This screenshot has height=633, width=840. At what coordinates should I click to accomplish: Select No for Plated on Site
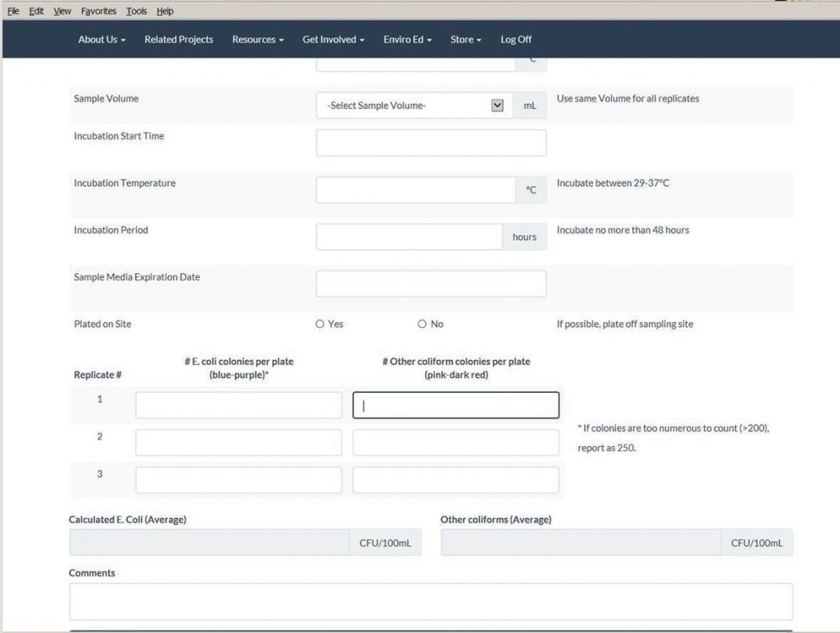(x=422, y=324)
